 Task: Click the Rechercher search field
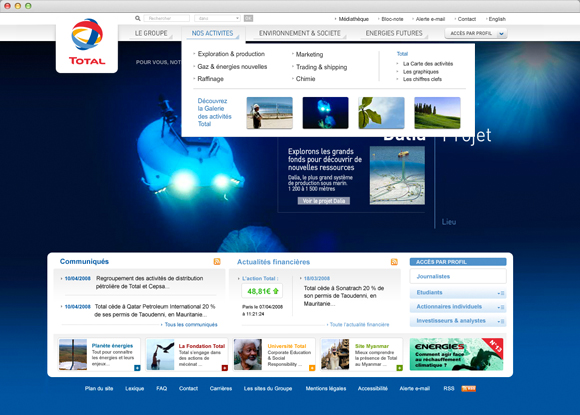point(166,18)
